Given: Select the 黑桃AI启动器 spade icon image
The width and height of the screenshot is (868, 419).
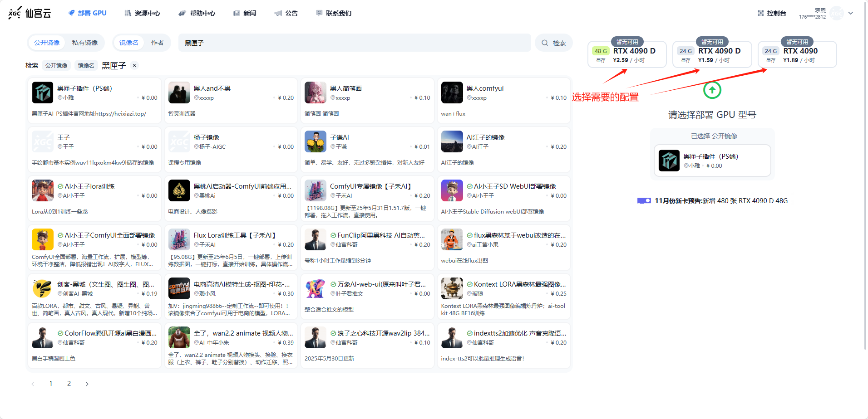Looking at the screenshot, I should 179,190.
